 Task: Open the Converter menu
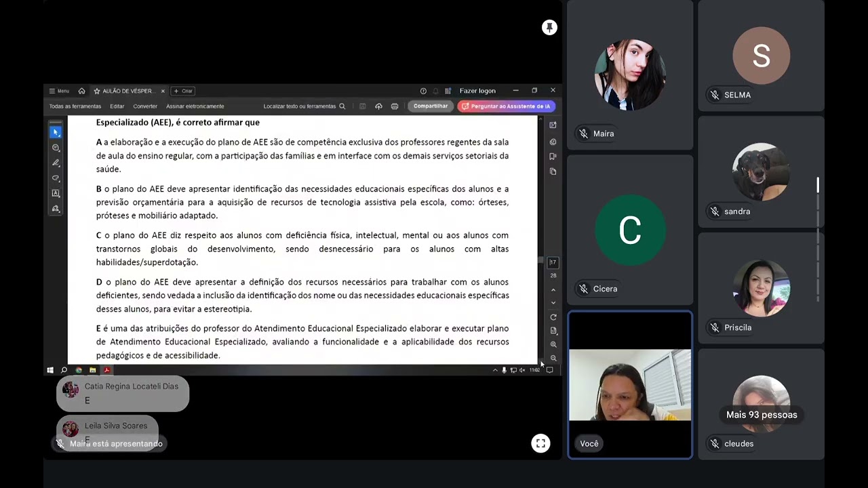(x=145, y=106)
